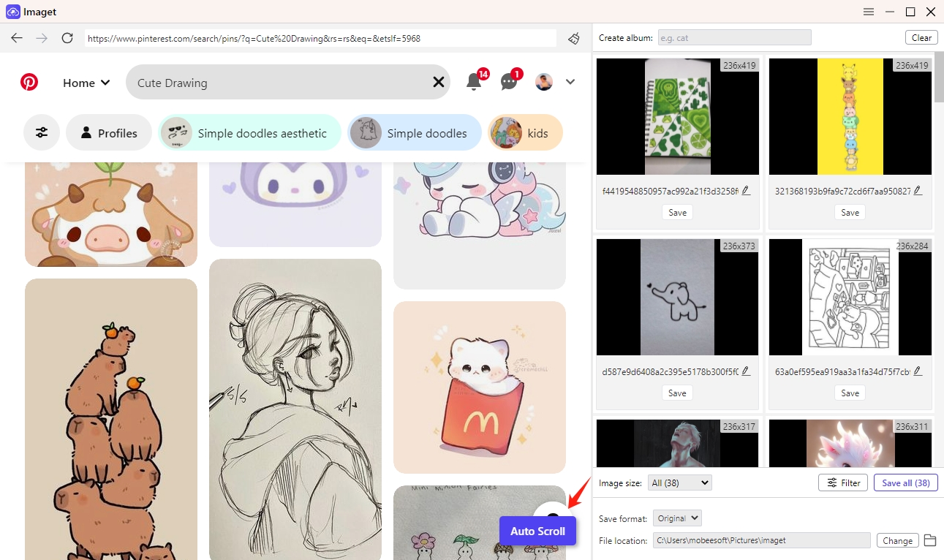This screenshot has height=560, width=944.
Task: Open the Imaget hamburger menu
Action: point(868,11)
